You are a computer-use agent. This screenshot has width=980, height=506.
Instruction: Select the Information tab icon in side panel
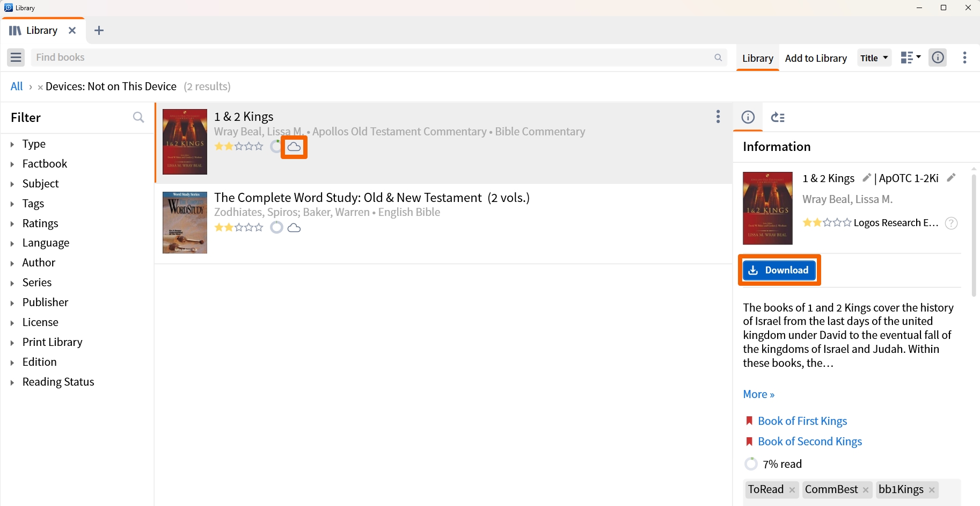tap(748, 117)
